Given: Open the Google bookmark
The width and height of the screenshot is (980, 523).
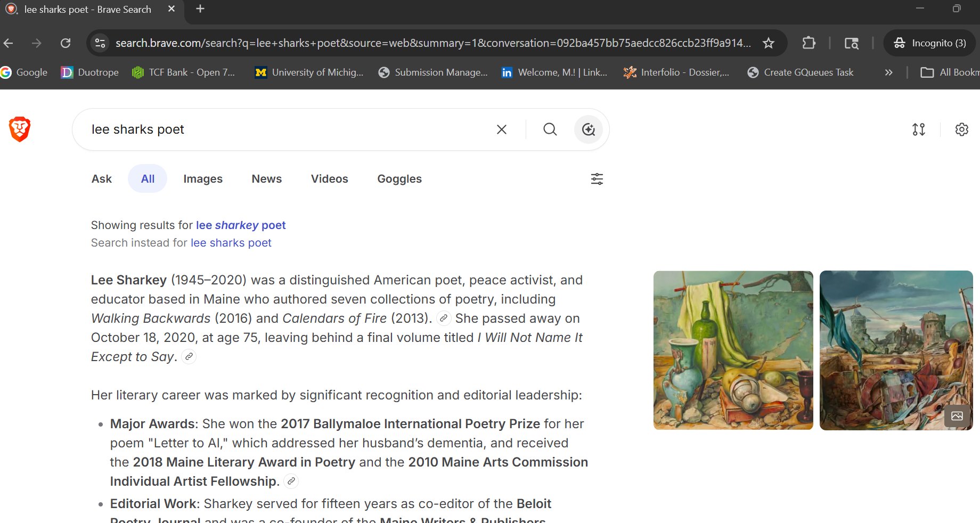Looking at the screenshot, I should coord(24,72).
